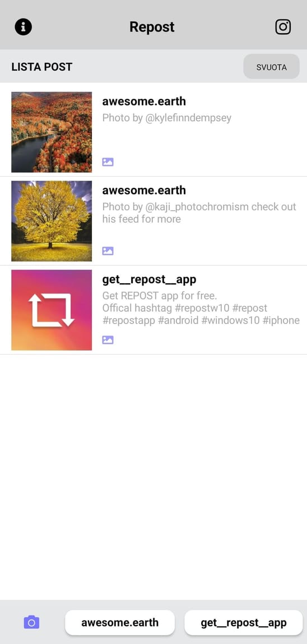Click image type icon on kaji_photochromism post

click(x=108, y=251)
